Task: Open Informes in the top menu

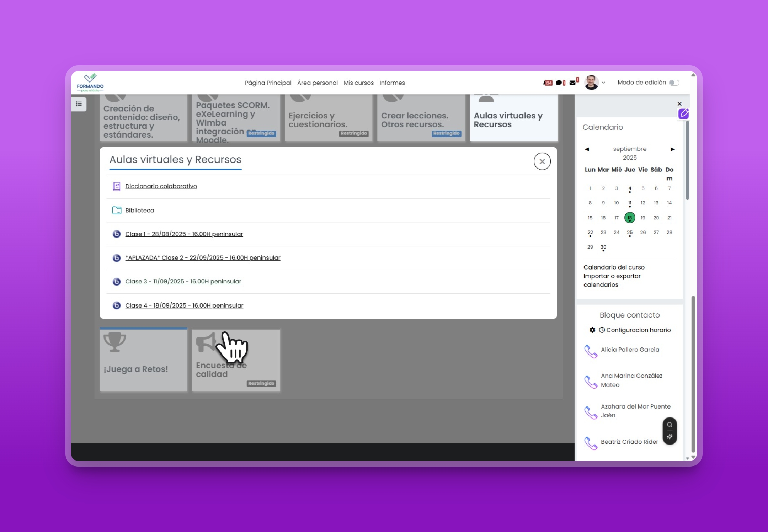Action: (x=392, y=83)
